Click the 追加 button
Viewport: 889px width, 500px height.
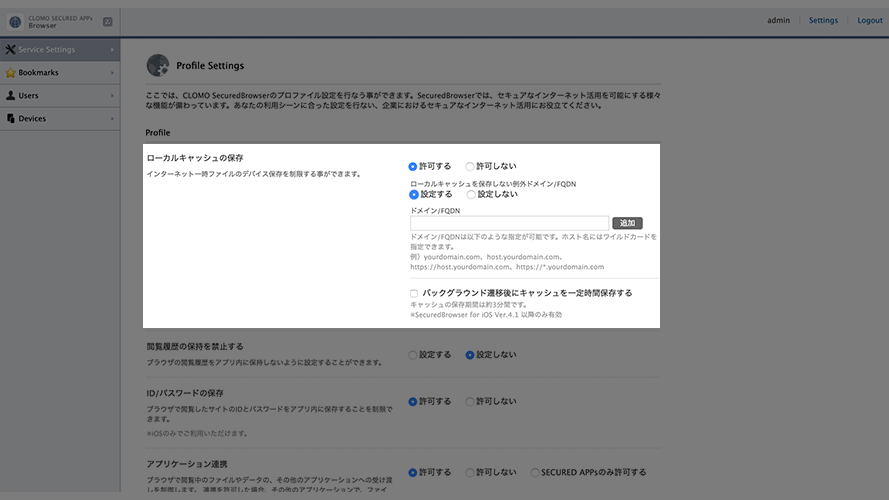(627, 223)
